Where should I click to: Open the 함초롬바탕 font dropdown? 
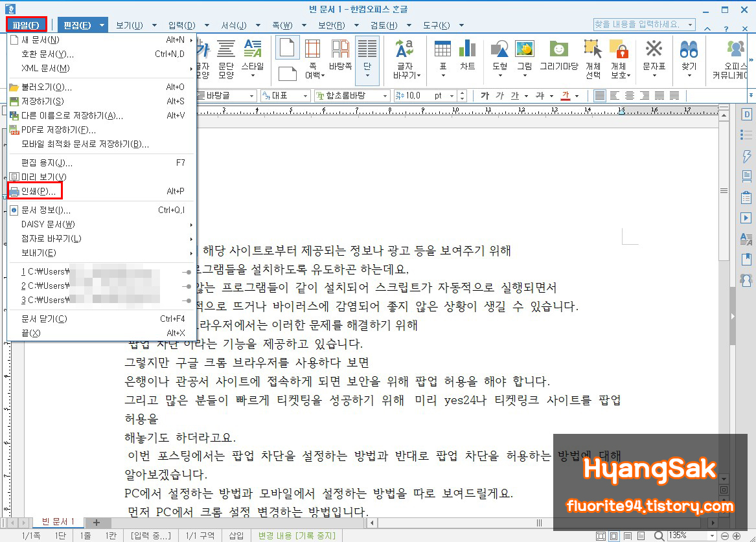click(385, 96)
